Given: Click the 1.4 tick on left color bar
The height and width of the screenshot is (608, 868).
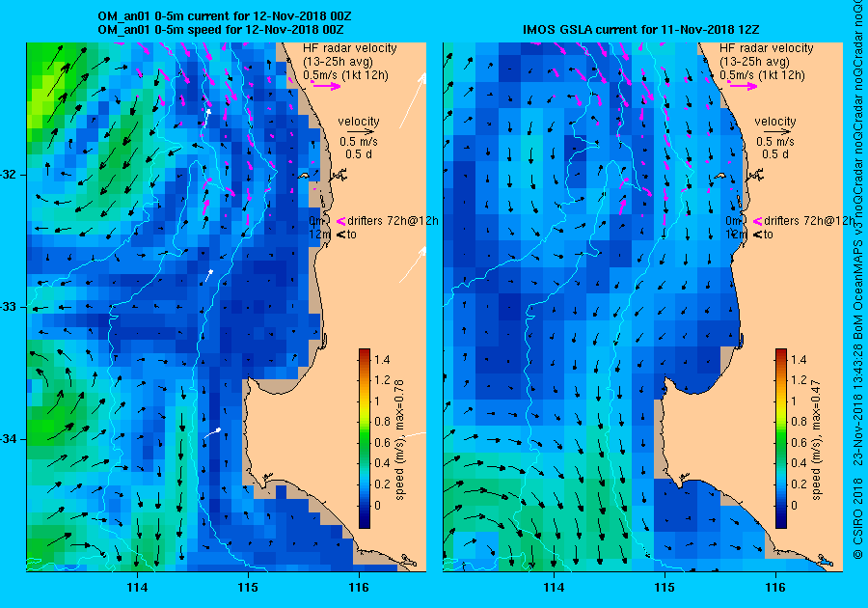Looking at the screenshot, I should [382, 360].
